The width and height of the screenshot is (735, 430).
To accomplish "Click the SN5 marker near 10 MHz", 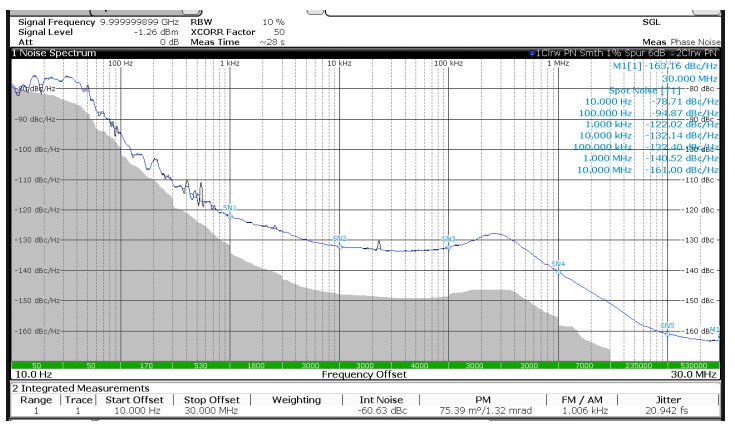I will [x=667, y=330].
